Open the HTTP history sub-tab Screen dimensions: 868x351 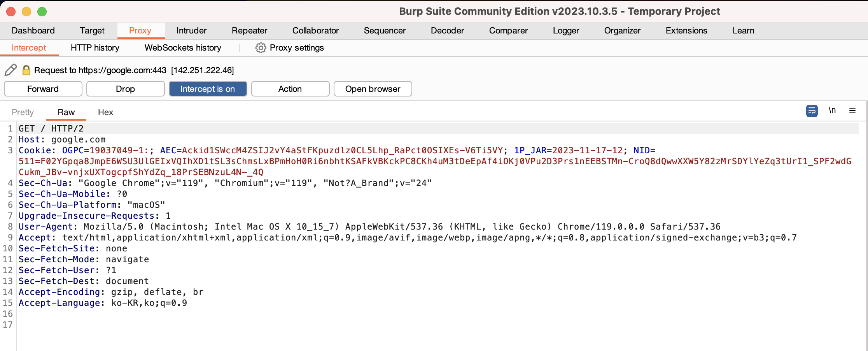(x=95, y=48)
